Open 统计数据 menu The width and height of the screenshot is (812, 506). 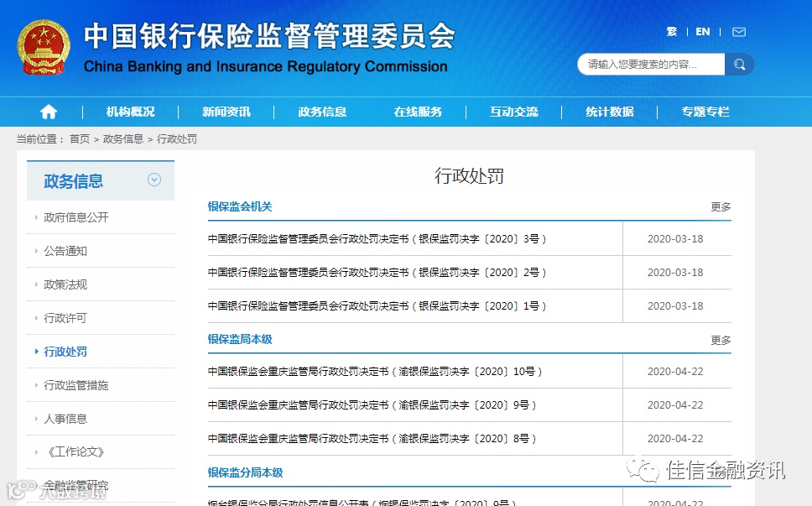(610, 112)
